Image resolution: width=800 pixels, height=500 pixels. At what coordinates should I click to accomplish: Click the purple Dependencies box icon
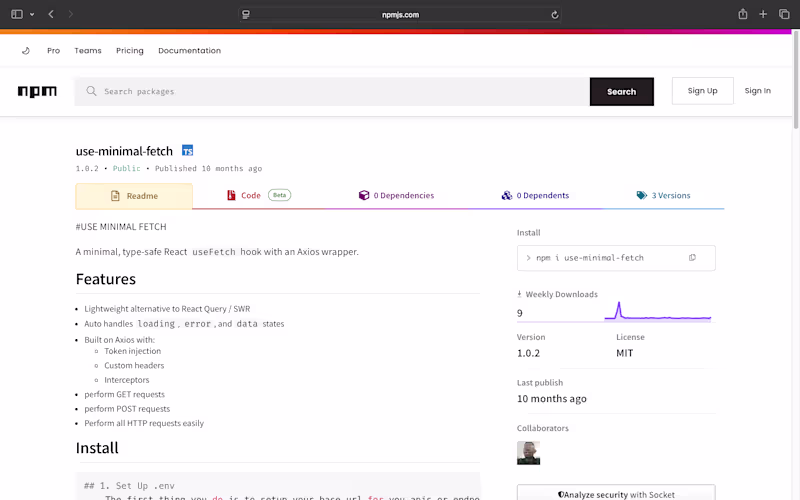click(x=364, y=195)
